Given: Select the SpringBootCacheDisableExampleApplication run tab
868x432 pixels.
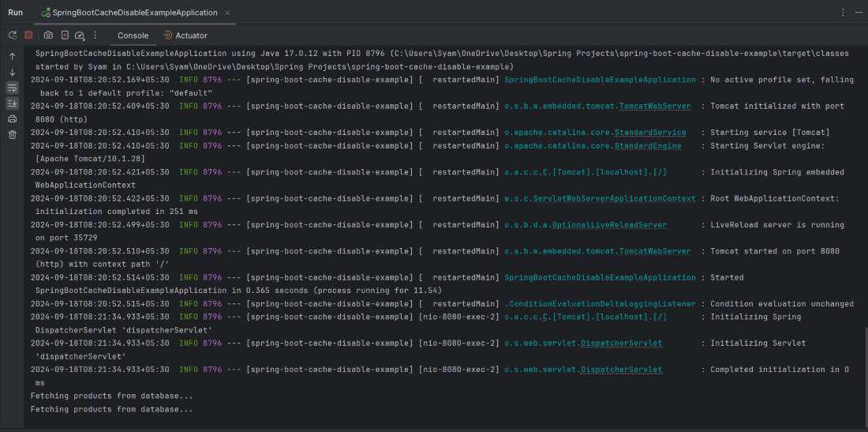Looking at the screenshot, I should point(134,12).
